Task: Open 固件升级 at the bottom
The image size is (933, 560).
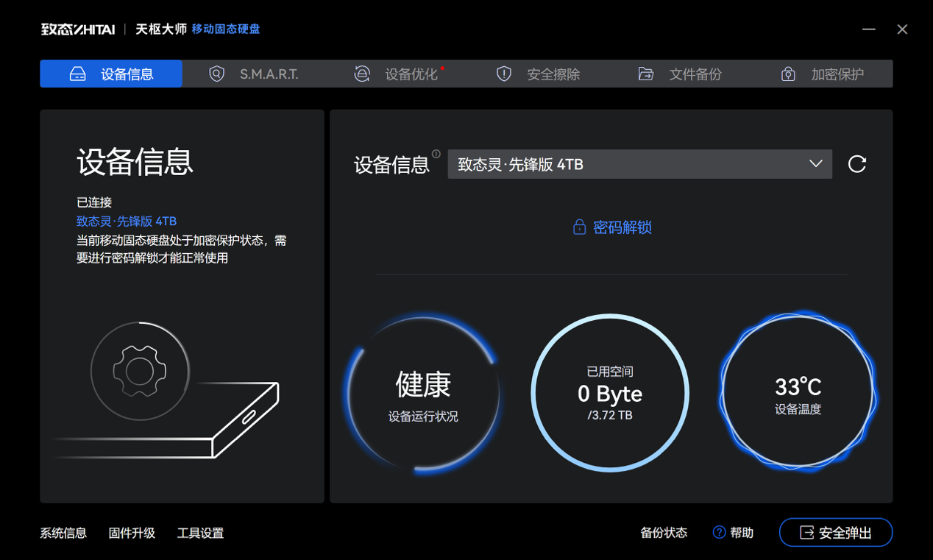Action: pyautogui.click(x=132, y=533)
